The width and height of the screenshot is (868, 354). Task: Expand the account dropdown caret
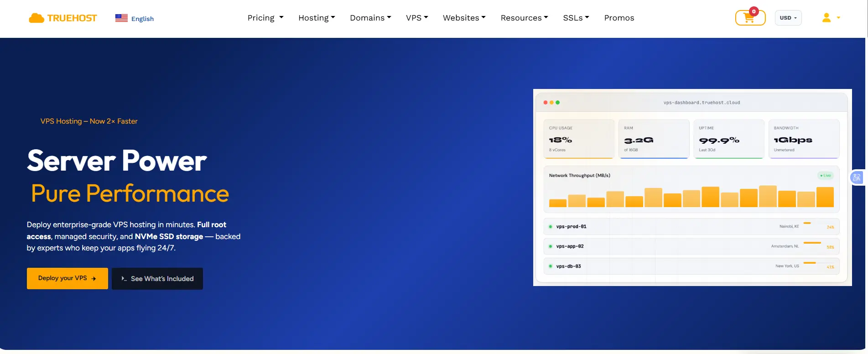point(838,18)
